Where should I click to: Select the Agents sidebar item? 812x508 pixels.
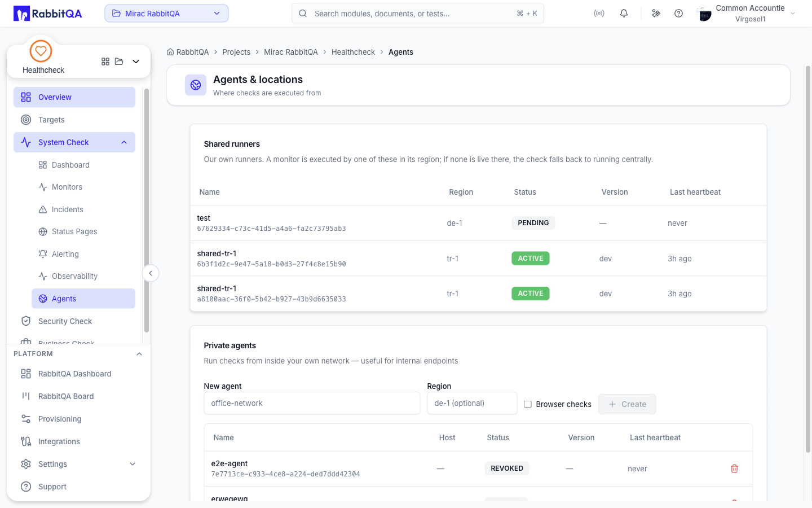coord(83,299)
